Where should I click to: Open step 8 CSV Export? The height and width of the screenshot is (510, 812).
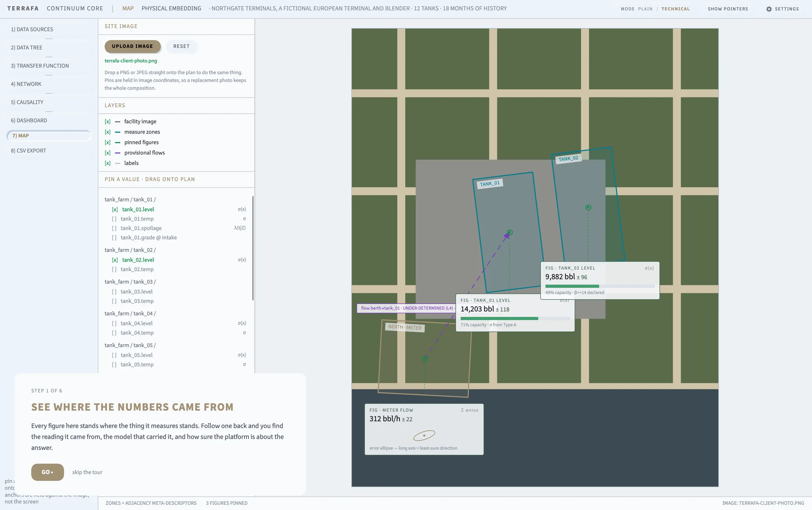[49, 151]
